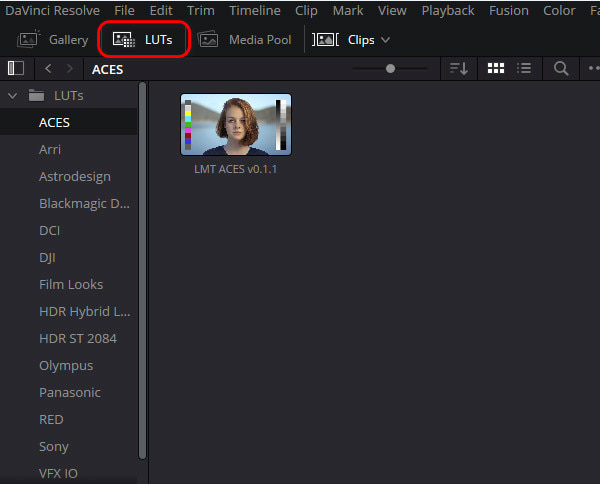Open the Timeline menu
This screenshot has height=485, width=600.
(x=255, y=11)
